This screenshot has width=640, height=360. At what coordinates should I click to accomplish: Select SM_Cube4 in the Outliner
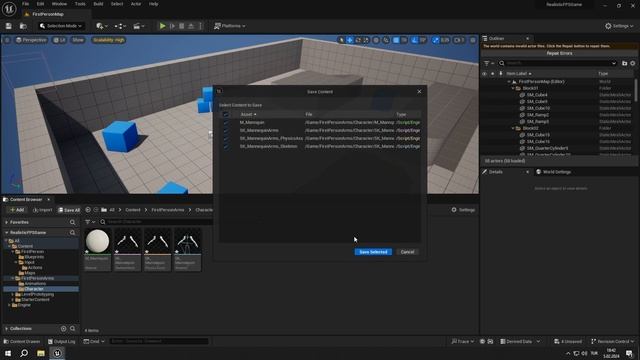point(537,95)
